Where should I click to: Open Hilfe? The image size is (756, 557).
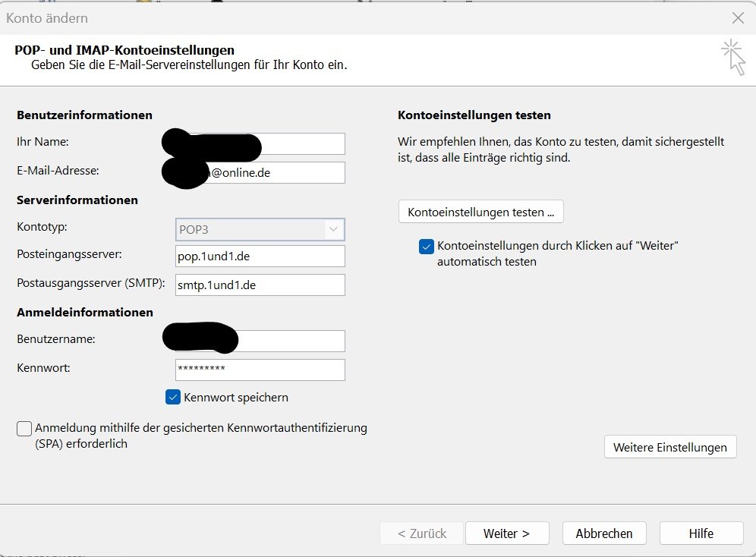[701, 533]
